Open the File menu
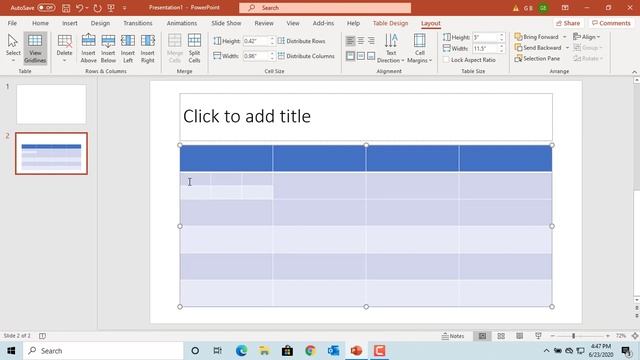 tap(12, 23)
